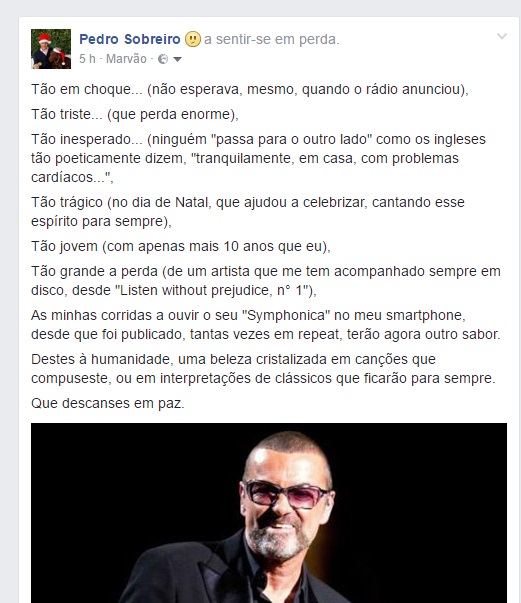Click the sad face feeling emoji icon
This screenshot has height=603, width=521.
[x=193, y=39]
